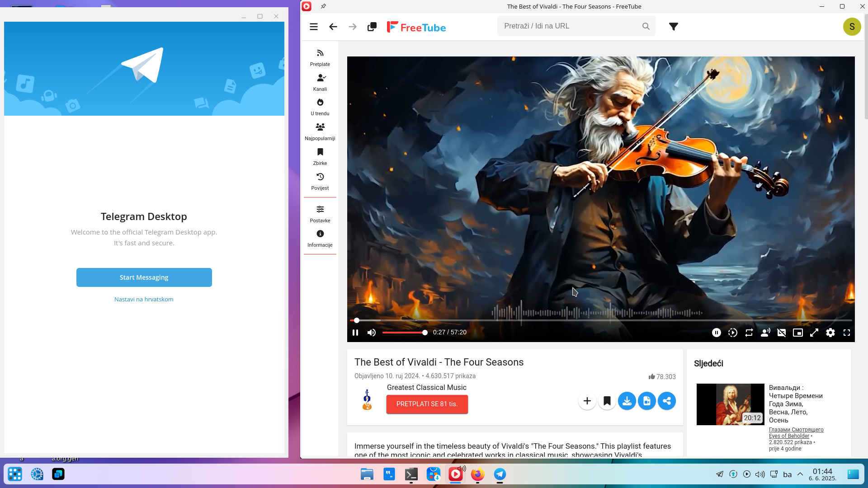Viewport: 868px width, 488px height.
Task: Open Вивальди : Четыре Времени Года title
Action: (796, 404)
